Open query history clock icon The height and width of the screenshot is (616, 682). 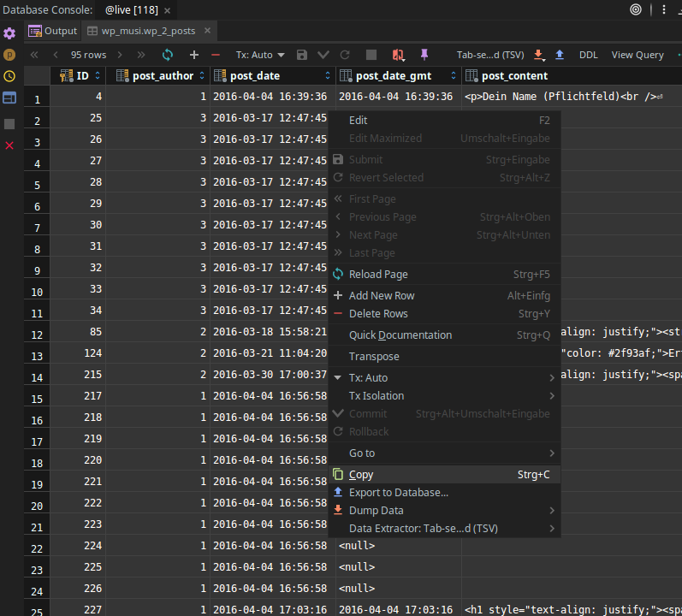click(x=9, y=76)
